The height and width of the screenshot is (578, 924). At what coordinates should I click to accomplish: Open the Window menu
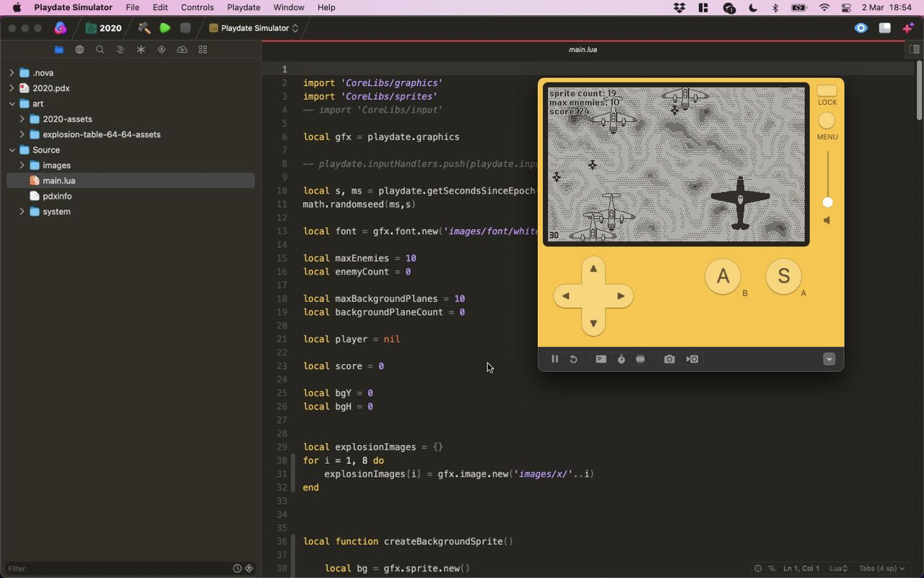click(288, 7)
